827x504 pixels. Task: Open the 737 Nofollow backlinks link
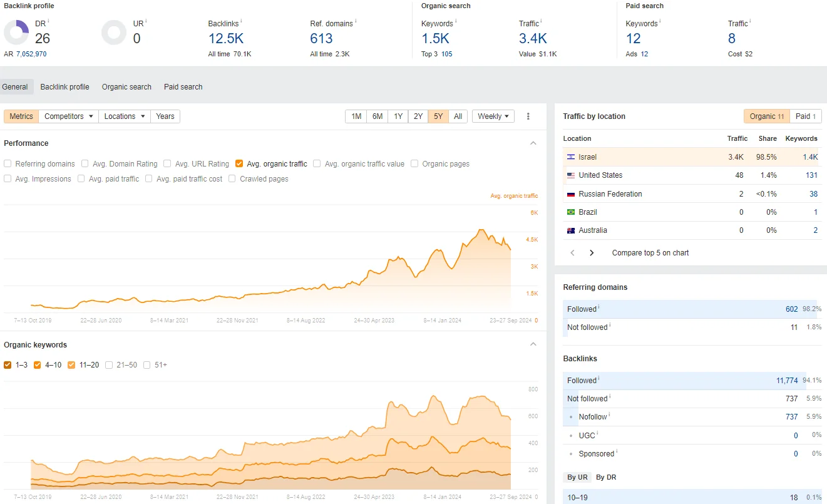pos(792,417)
